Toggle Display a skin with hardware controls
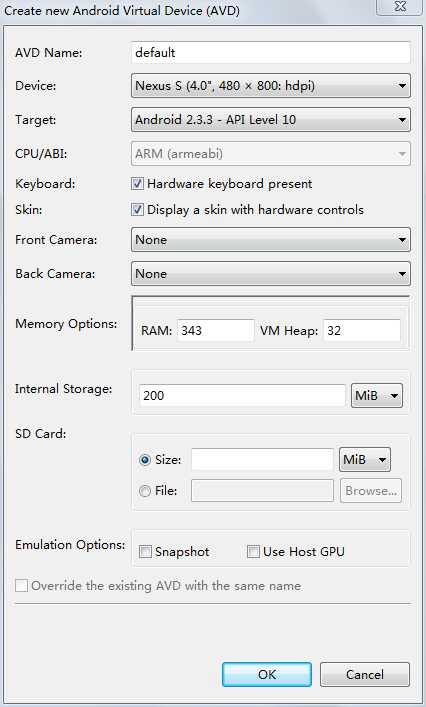The width and height of the screenshot is (426, 707). point(137,210)
